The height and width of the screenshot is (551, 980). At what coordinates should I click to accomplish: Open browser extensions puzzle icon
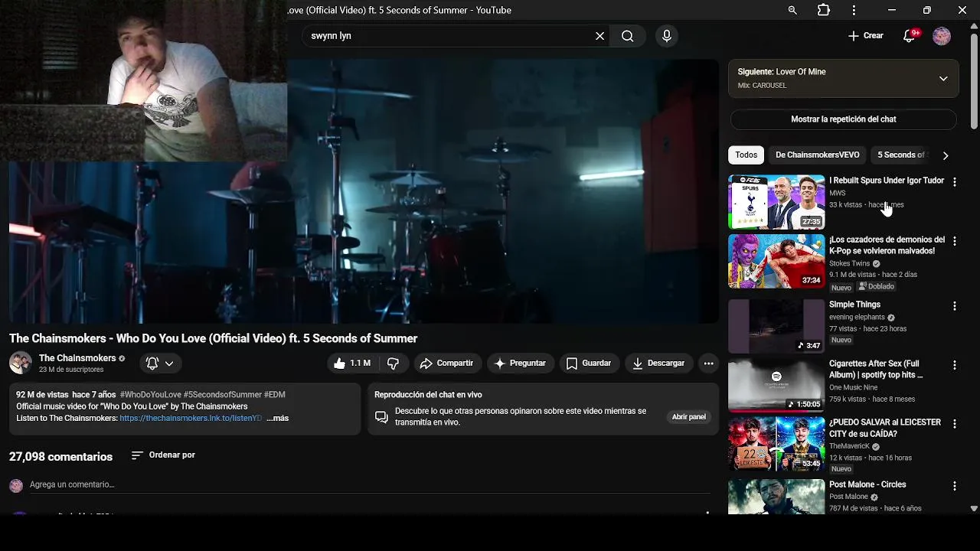[x=824, y=10]
